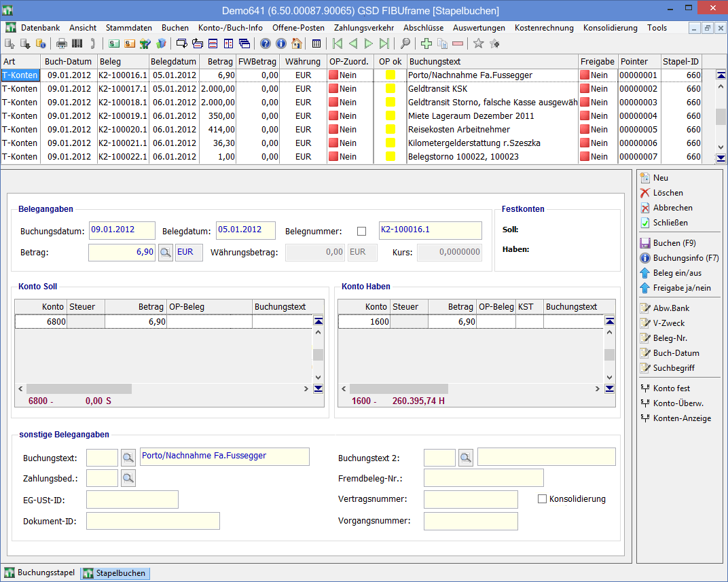The image size is (728, 582).
Task: Open the home icon in the toolbar
Action: 297,44
